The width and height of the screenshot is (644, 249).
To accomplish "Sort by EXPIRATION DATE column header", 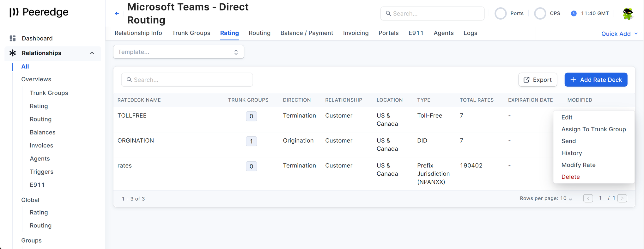I will [x=530, y=100].
